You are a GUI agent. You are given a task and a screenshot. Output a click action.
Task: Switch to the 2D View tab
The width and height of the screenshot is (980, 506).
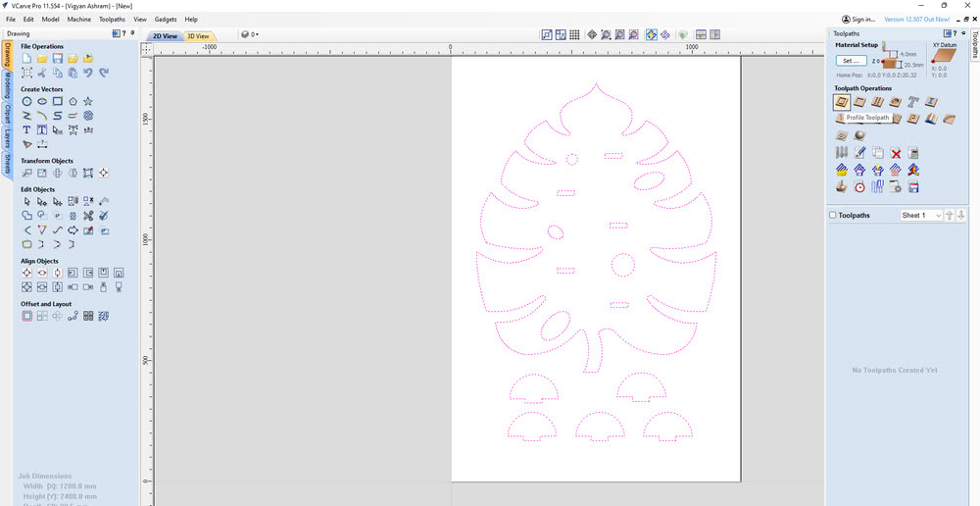(165, 36)
